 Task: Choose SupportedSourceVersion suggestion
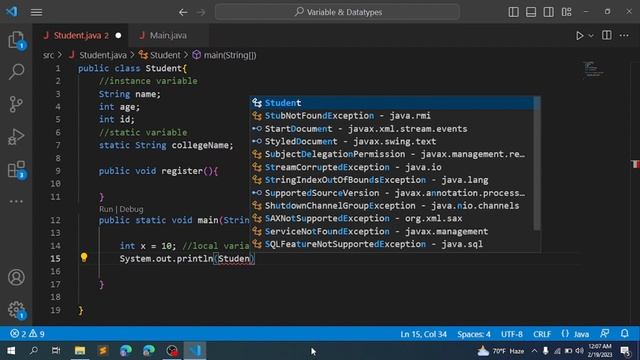[392, 193]
